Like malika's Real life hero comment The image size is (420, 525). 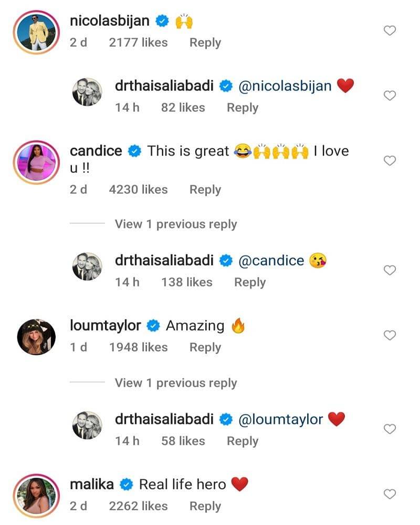pyautogui.click(x=390, y=494)
